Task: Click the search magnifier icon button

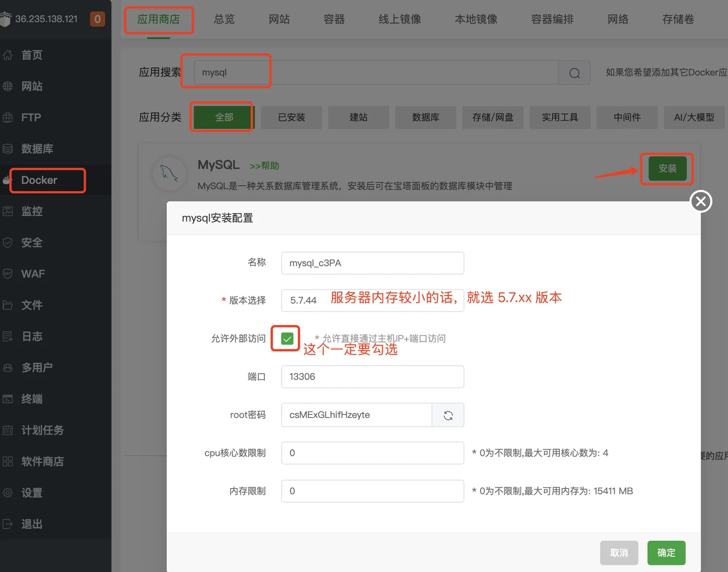Action: coord(574,73)
